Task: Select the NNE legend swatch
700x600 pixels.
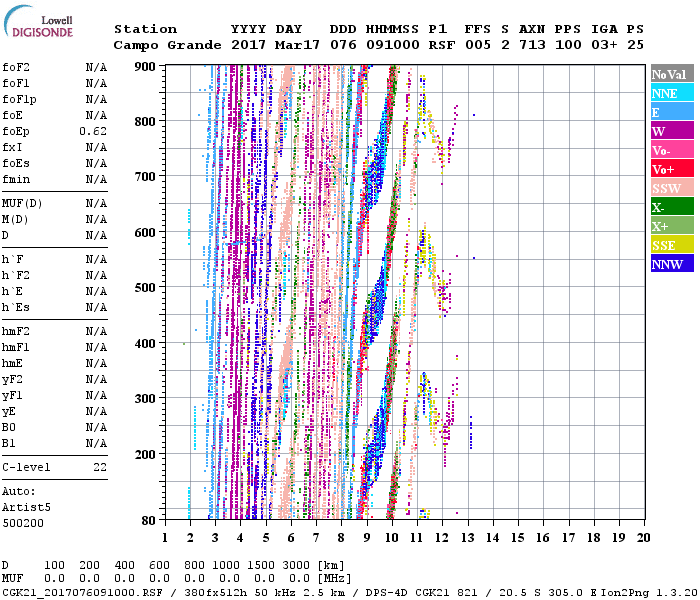Action: [x=672, y=93]
